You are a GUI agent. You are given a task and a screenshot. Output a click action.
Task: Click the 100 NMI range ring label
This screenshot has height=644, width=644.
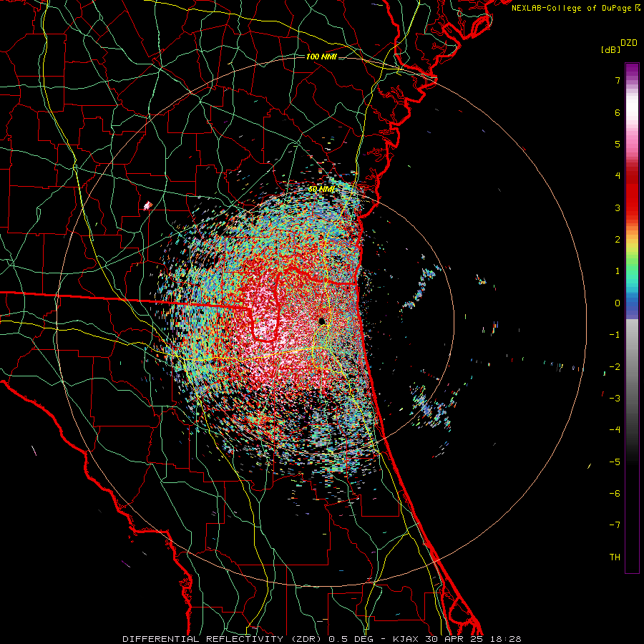coord(321,57)
